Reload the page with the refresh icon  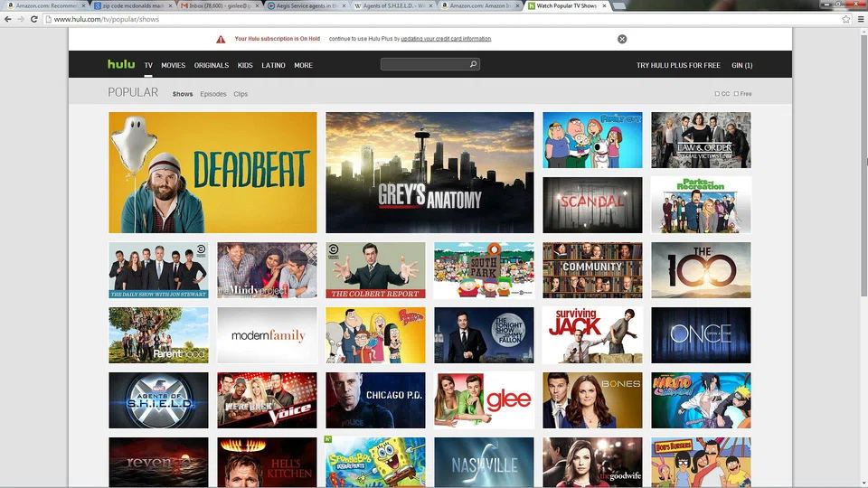(x=34, y=19)
